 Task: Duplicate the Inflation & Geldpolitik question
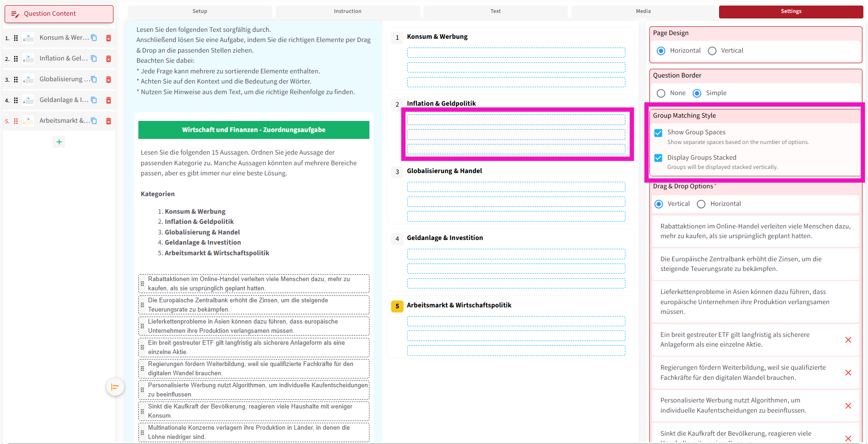94,59
